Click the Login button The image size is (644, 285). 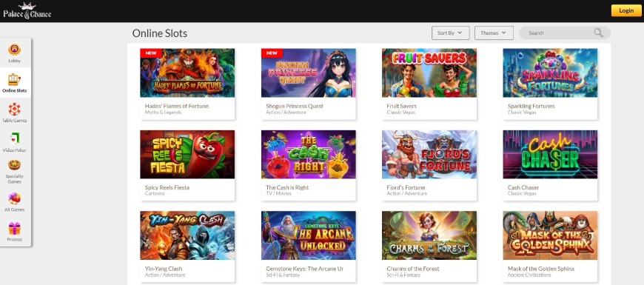point(626,10)
